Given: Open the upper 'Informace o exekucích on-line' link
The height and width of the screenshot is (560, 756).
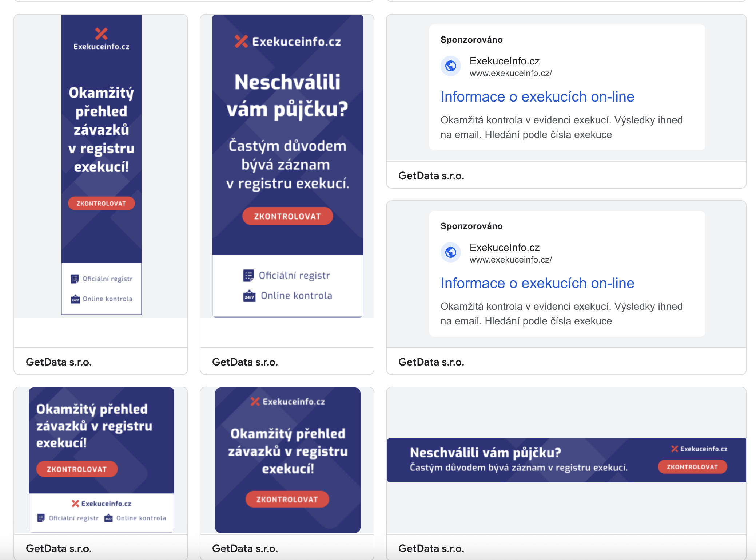Looking at the screenshot, I should pos(537,97).
